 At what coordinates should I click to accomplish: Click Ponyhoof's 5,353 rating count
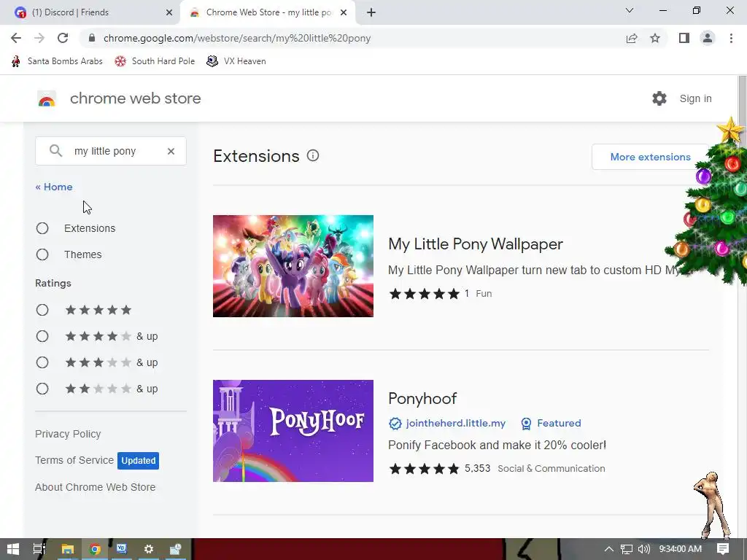pos(477,469)
